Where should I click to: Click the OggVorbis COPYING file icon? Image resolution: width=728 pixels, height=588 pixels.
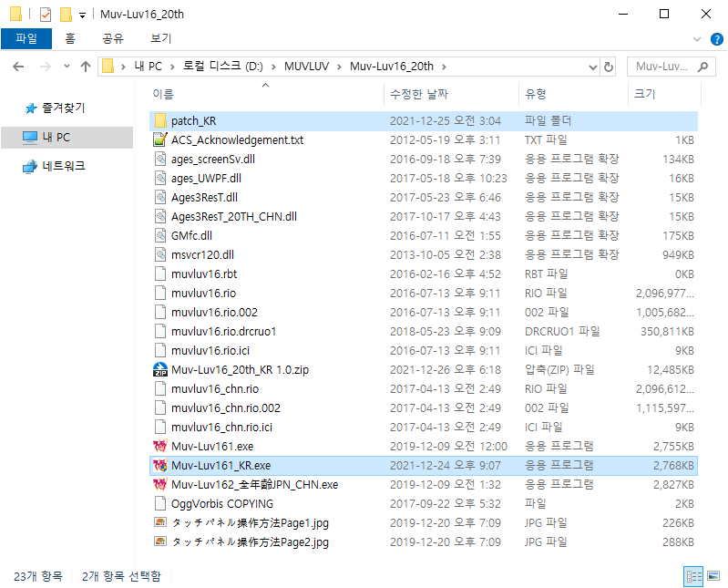click(160, 503)
